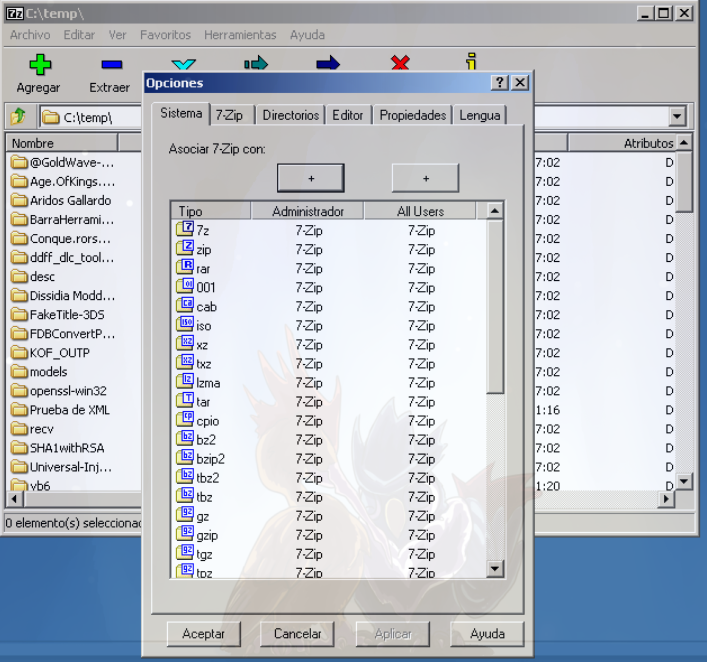Click the models folder icon
Viewport: 707px width, 662px height.
coord(19,372)
